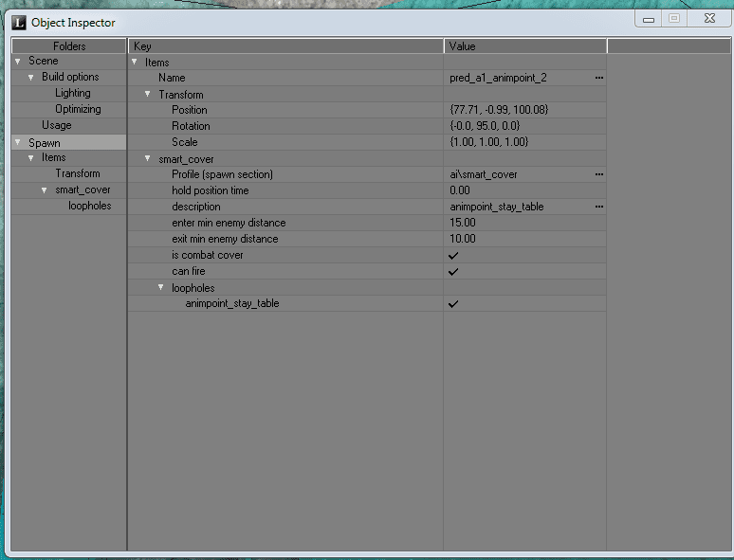
Task: Collapse the smart_cover section in properties
Action: click(x=148, y=159)
